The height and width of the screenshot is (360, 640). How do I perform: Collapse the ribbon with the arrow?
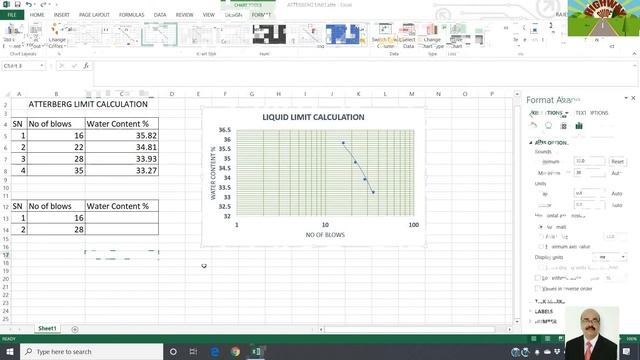point(634,53)
